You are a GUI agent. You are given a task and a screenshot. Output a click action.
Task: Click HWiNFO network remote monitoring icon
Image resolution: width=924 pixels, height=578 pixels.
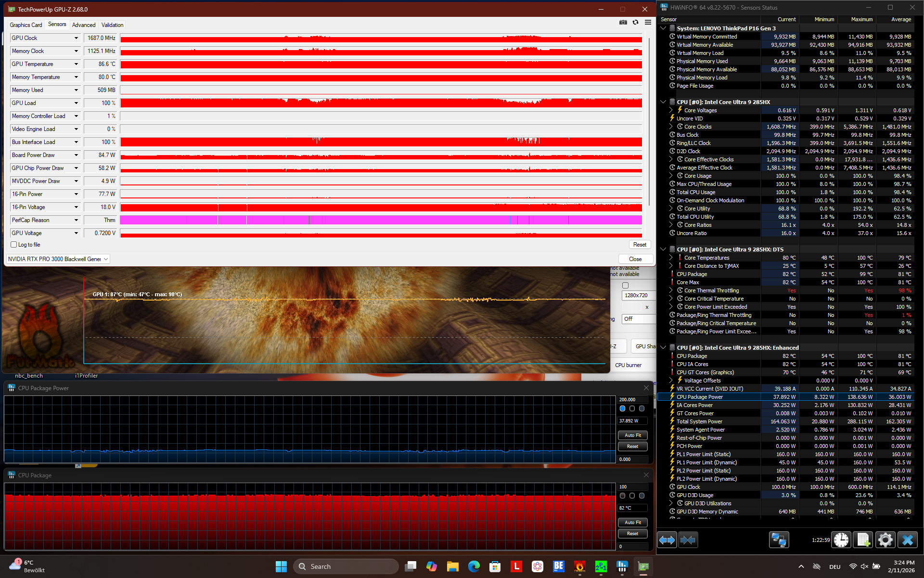(x=778, y=540)
